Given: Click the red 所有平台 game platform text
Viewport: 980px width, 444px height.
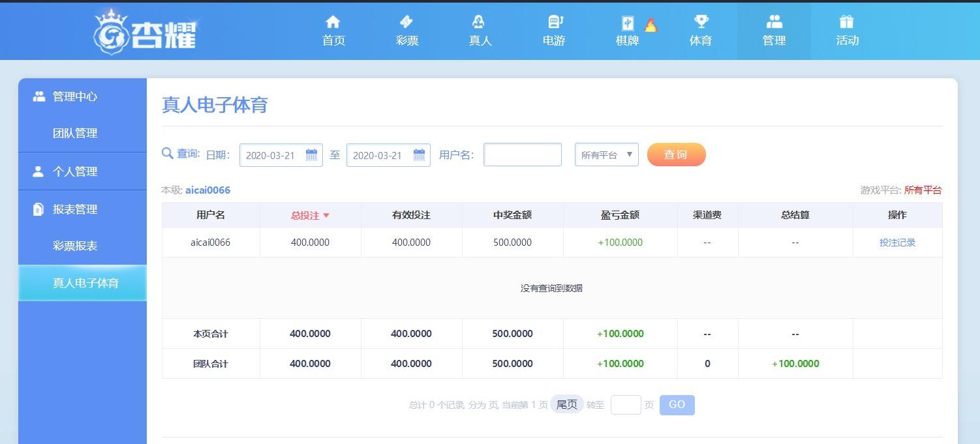Looking at the screenshot, I should pos(923,190).
